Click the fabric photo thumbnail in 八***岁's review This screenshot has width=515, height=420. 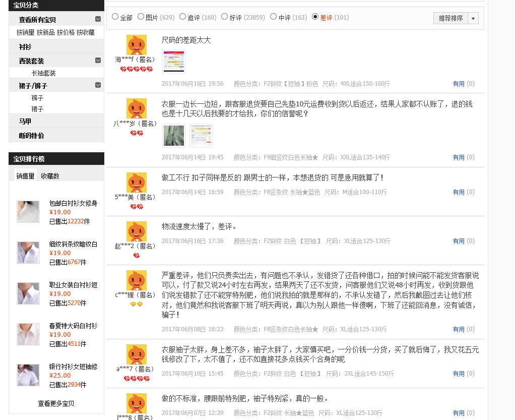click(x=173, y=135)
